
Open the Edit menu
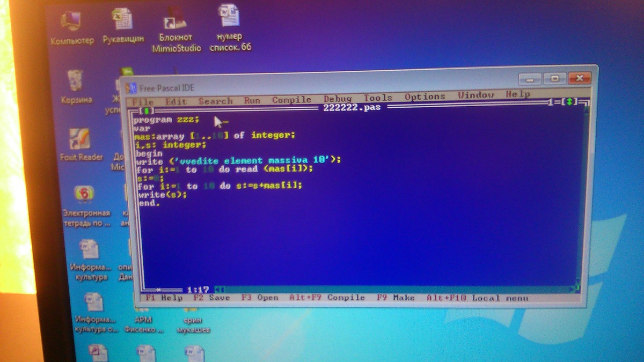176,101
